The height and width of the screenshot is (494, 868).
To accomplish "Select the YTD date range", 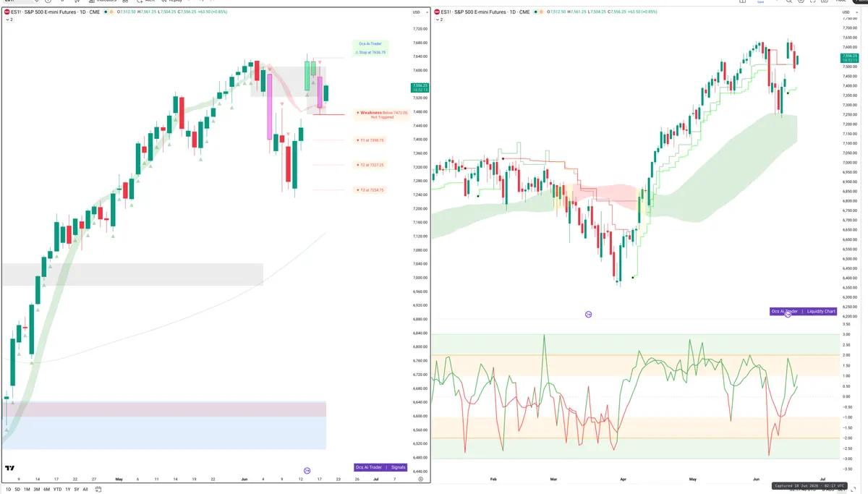I will pyautogui.click(x=57, y=490).
